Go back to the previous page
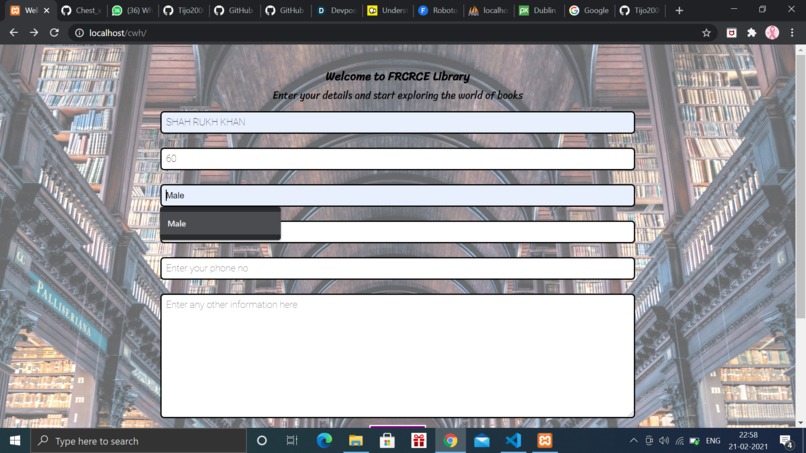This screenshot has width=806, height=453. coord(14,32)
